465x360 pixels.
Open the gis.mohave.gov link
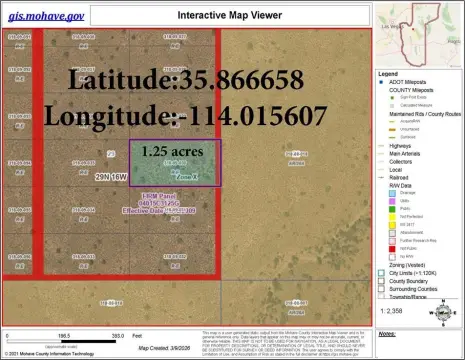46,16
